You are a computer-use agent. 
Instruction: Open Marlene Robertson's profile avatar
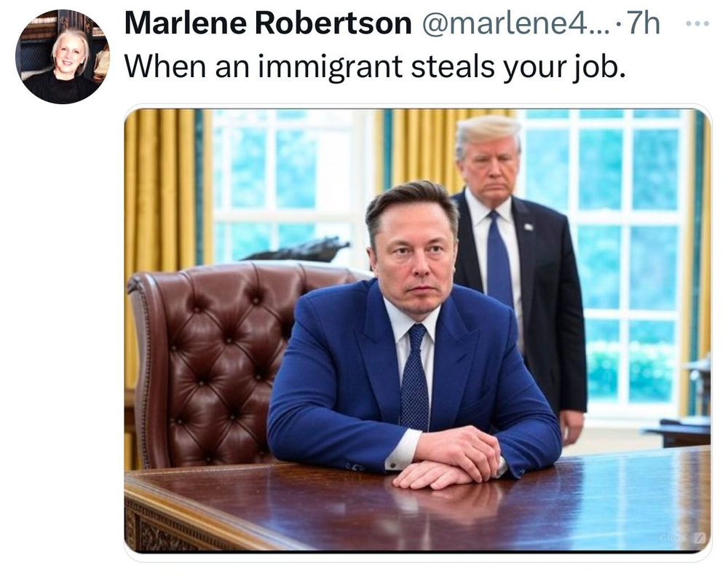[x=62, y=56]
